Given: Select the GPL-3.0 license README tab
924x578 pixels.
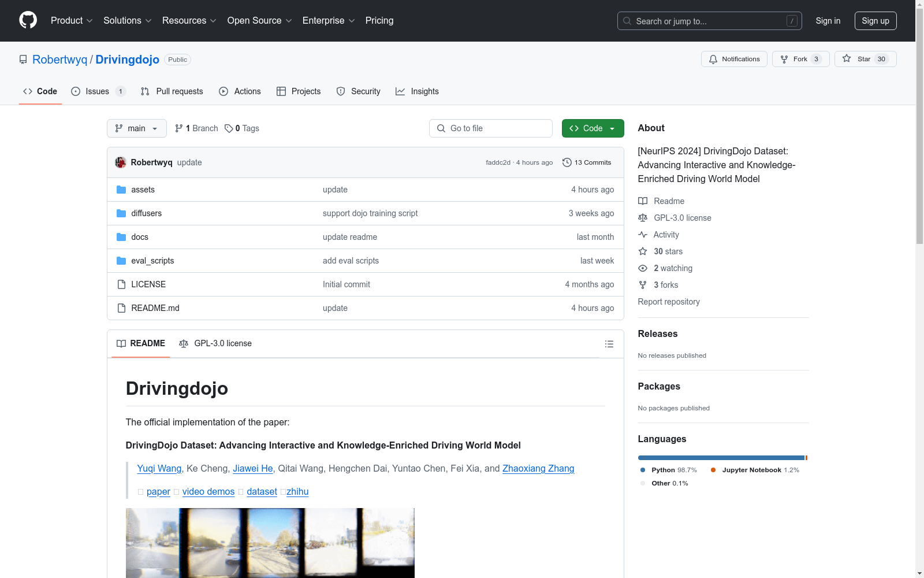Looking at the screenshot, I should (x=215, y=343).
